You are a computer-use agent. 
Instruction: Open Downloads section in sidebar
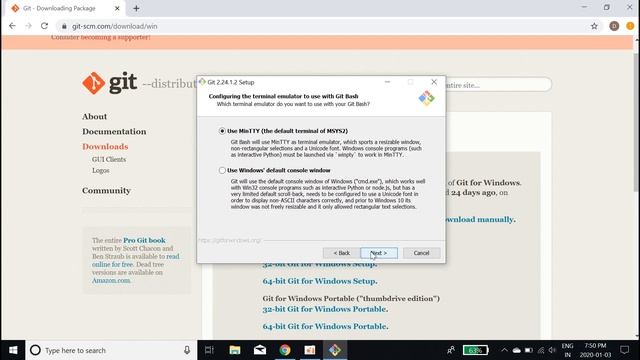coord(105,147)
